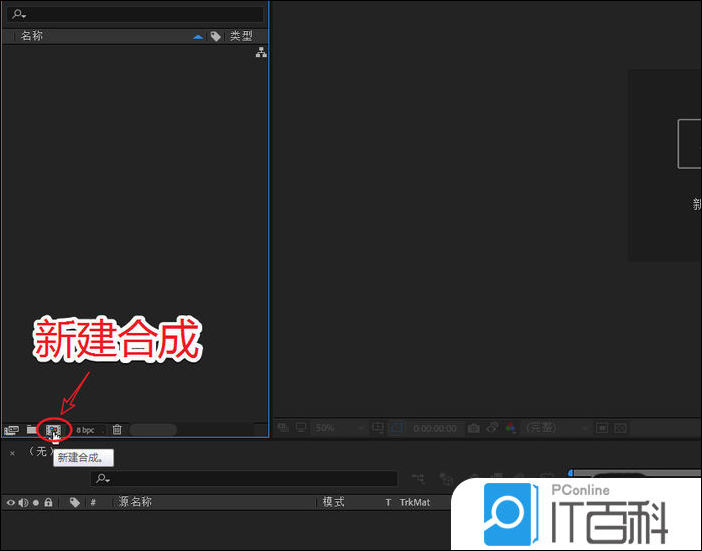This screenshot has height=551, width=702.
Task: Click the 模式 column header
Action: pyautogui.click(x=334, y=502)
